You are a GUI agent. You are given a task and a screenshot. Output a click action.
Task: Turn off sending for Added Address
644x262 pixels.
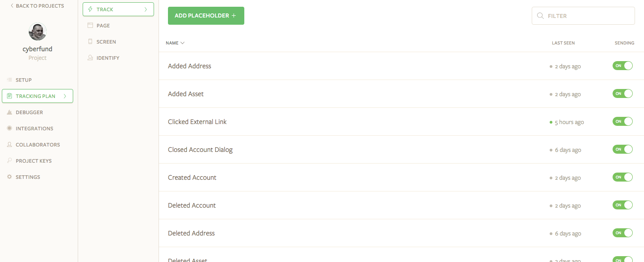[622, 66]
